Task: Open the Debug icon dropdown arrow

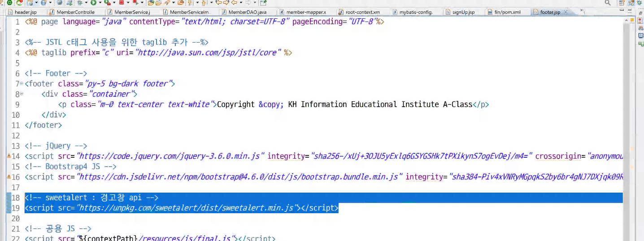Action: click(x=86, y=3)
